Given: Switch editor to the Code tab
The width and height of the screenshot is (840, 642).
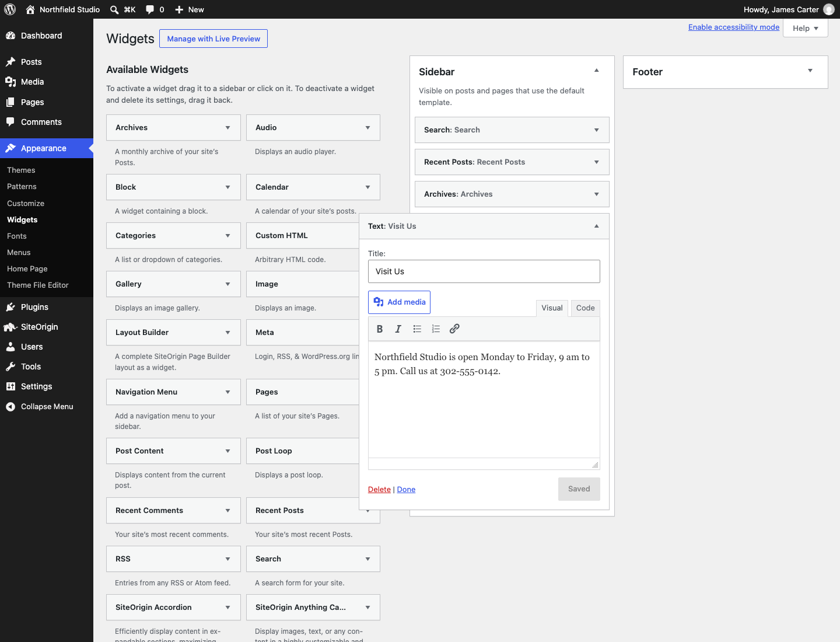Looking at the screenshot, I should click(x=585, y=308).
